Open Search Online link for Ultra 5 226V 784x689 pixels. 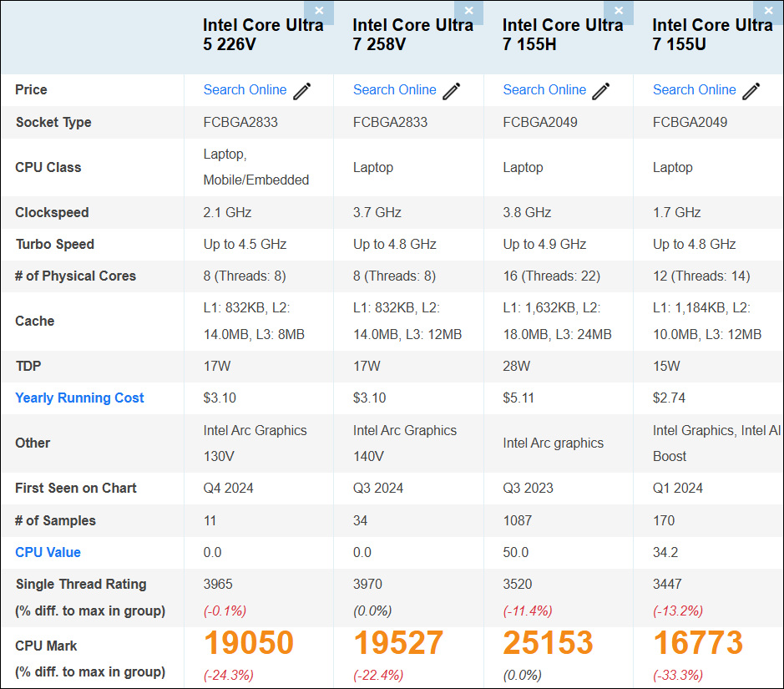point(245,90)
